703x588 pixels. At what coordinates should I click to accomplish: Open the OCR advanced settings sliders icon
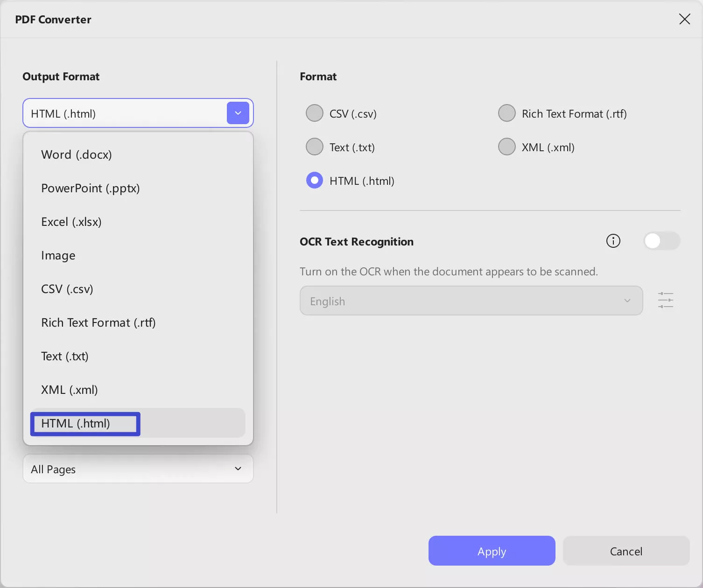(666, 301)
